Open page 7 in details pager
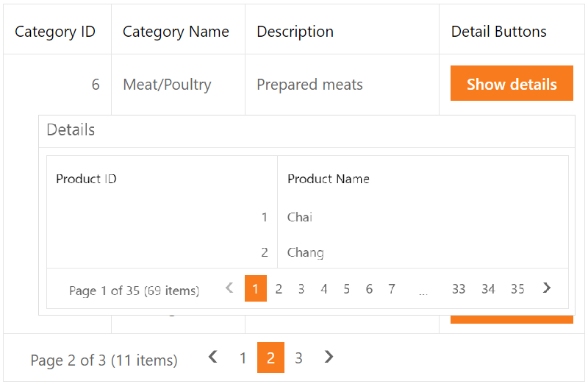Image resolution: width=588 pixels, height=384 pixels. [x=392, y=289]
